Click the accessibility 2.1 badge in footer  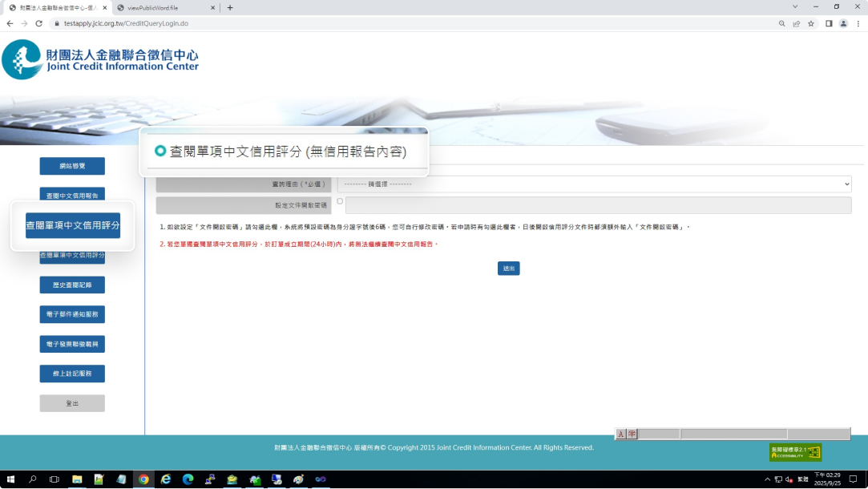(x=795, y=452)
